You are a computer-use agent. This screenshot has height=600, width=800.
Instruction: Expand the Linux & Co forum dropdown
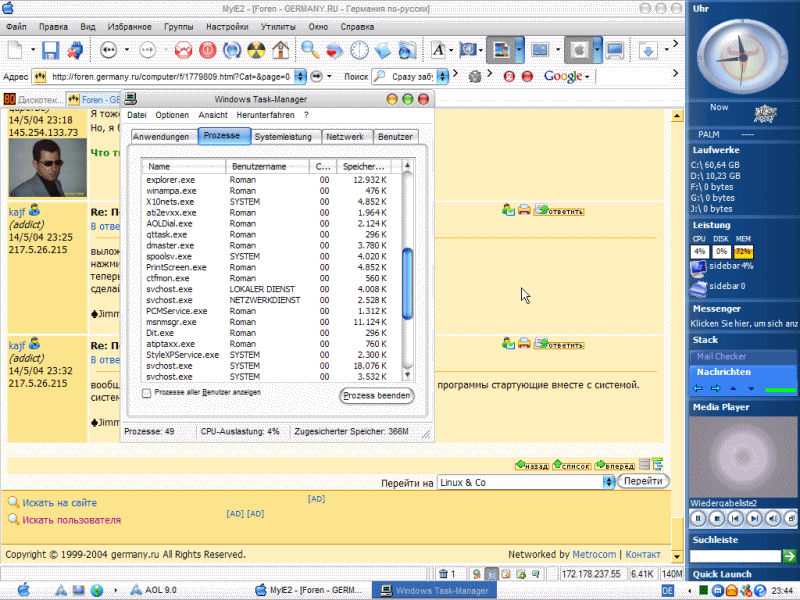pos(608,482)
